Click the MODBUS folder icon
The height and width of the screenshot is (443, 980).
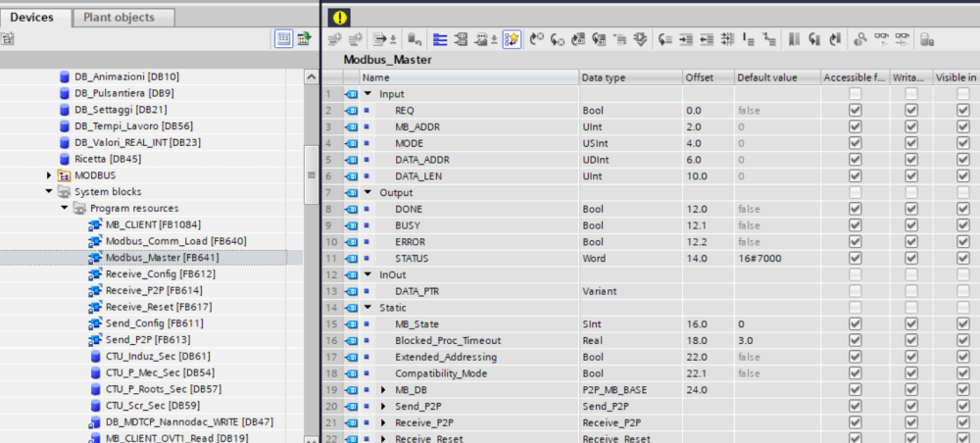(x=65, y=175)
